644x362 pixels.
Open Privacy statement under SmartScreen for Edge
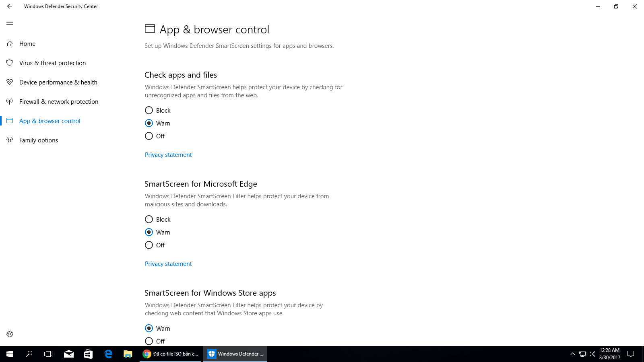(x=168, y=264)
